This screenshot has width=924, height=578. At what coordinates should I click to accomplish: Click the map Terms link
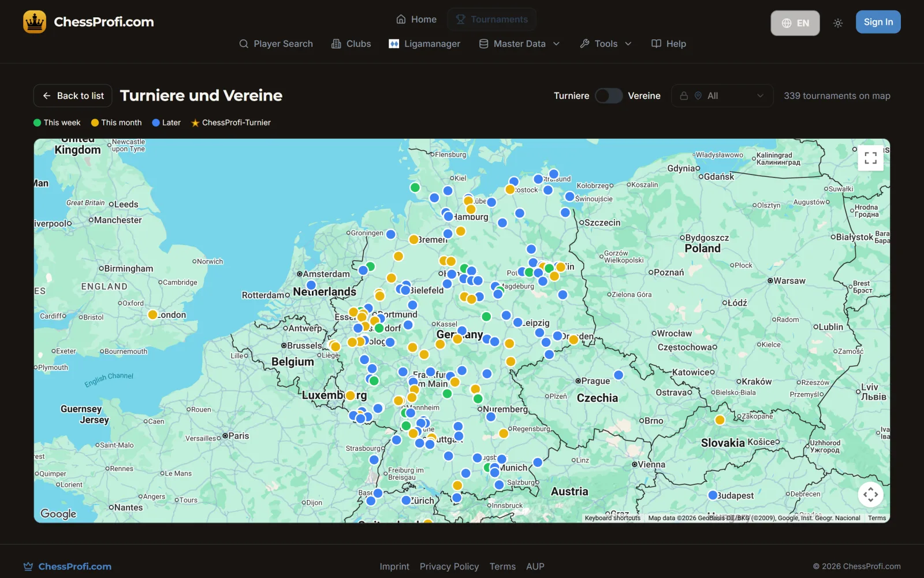click(x=877, y=518)
